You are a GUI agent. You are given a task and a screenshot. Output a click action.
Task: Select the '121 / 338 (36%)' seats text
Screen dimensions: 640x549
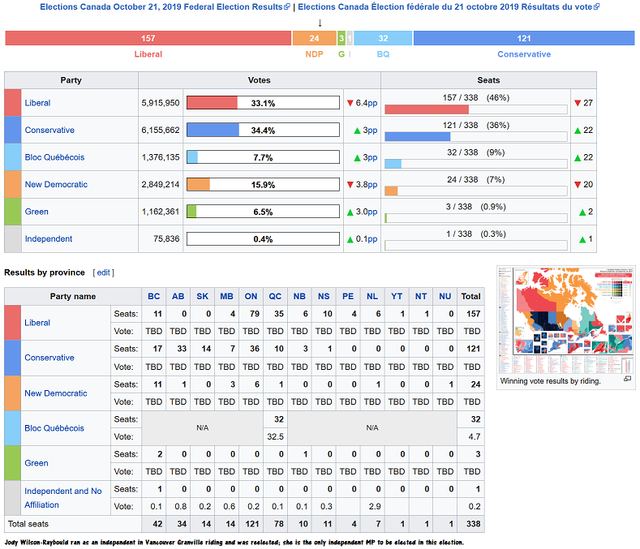[x=476, y=125]
